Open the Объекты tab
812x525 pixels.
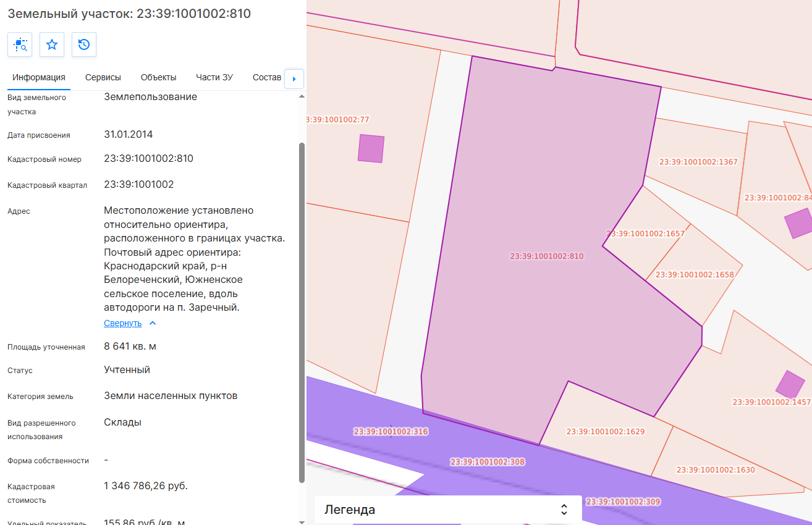coord(159,77)
